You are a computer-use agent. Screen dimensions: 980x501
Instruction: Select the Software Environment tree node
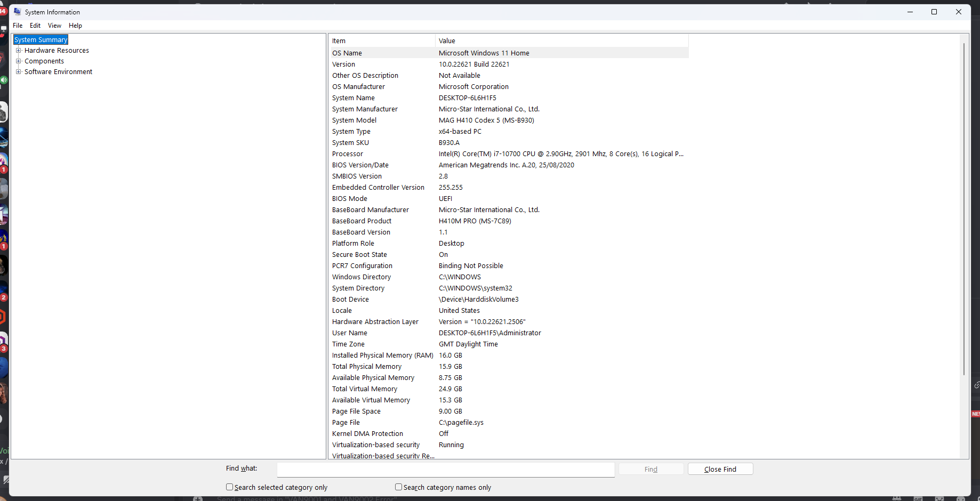58,72
